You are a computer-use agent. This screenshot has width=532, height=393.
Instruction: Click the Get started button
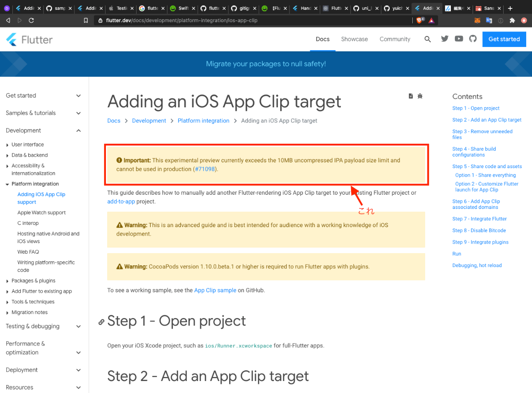(504, 39)
